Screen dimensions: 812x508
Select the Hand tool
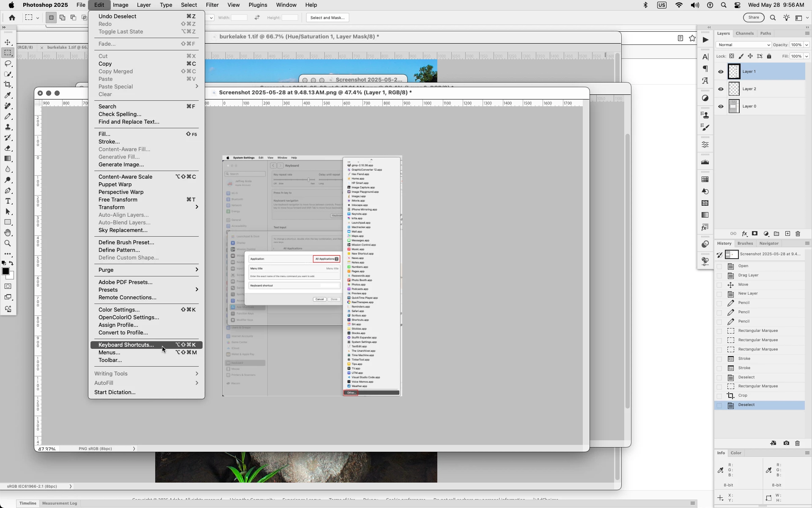pyautogui.click(x=8, y=233)
